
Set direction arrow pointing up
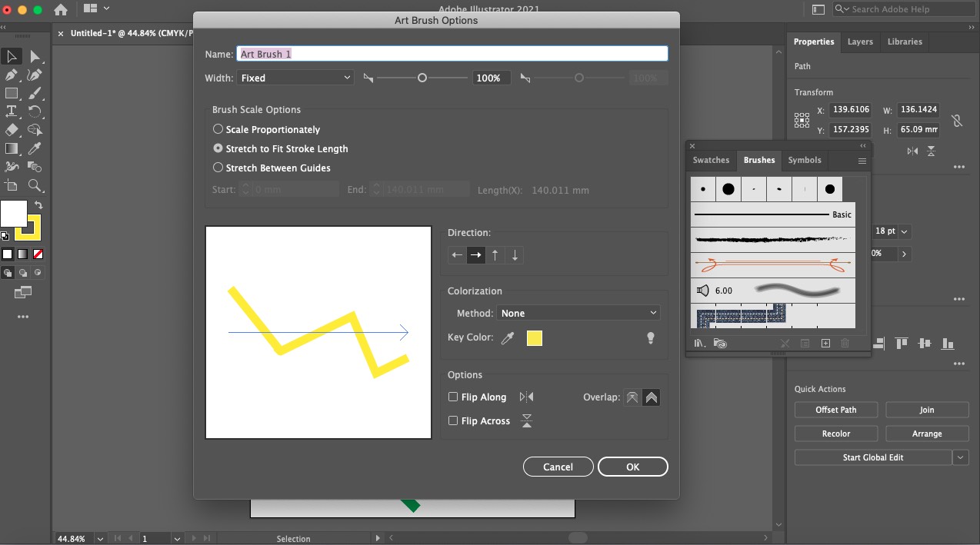tap(495, 255)
